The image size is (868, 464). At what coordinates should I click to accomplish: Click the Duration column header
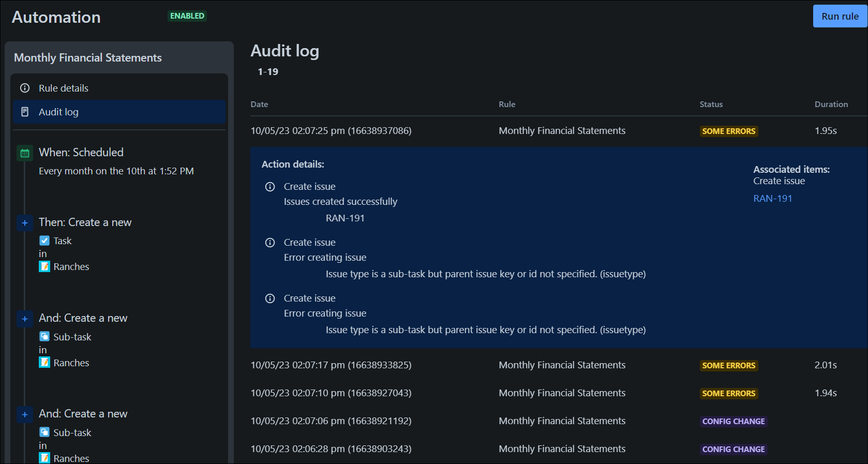[x=831, y=104]
